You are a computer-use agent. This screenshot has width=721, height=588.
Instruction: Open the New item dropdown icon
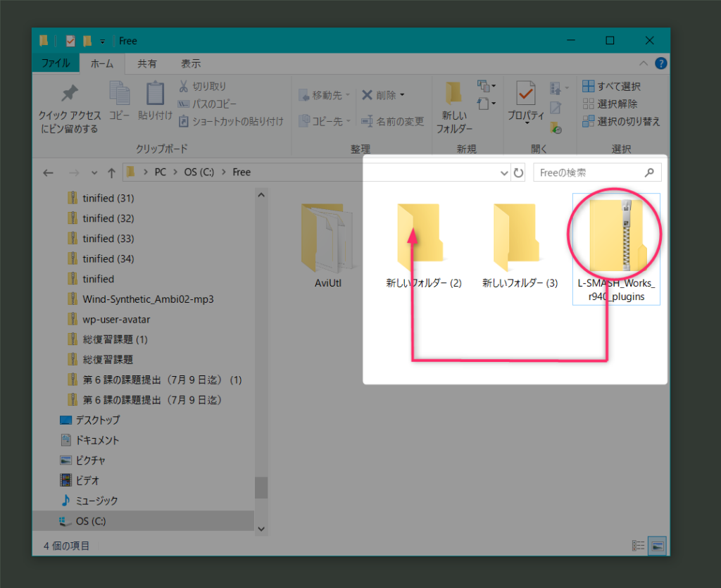tap(486, 86)
